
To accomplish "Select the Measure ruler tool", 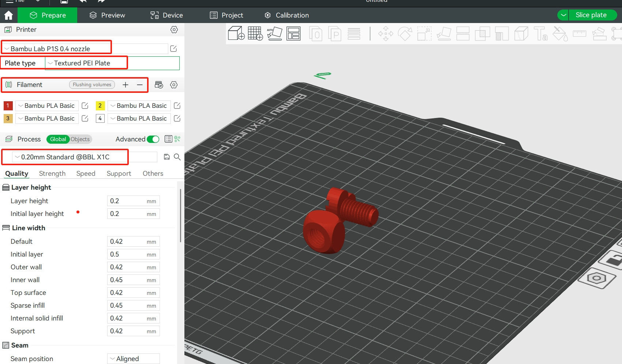I will [x=579, y=34].
